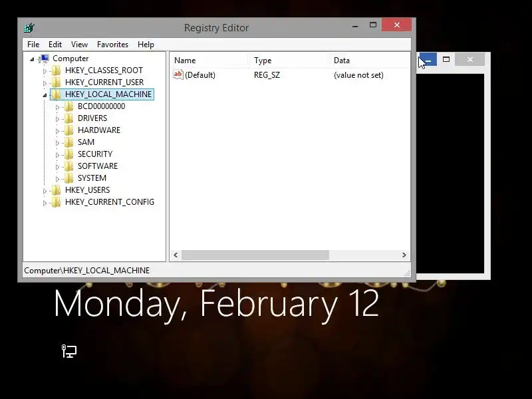Select the SECURITY label
Viewport: 532px width, 399px height.
[x=95, y=154]
